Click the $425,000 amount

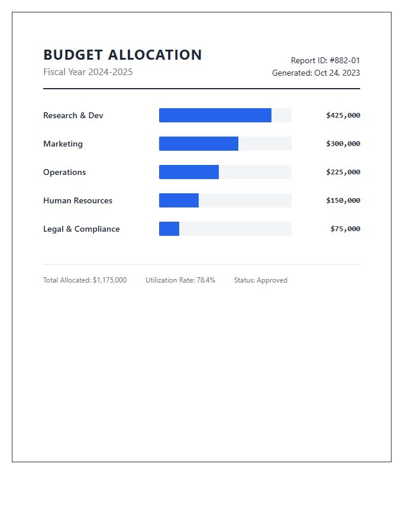click(343, 115)
